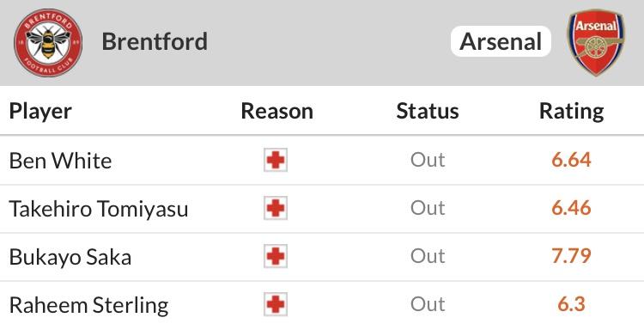Open Ben White's player name link
Viewport: 644px width, 336px height.
point(60,161)
